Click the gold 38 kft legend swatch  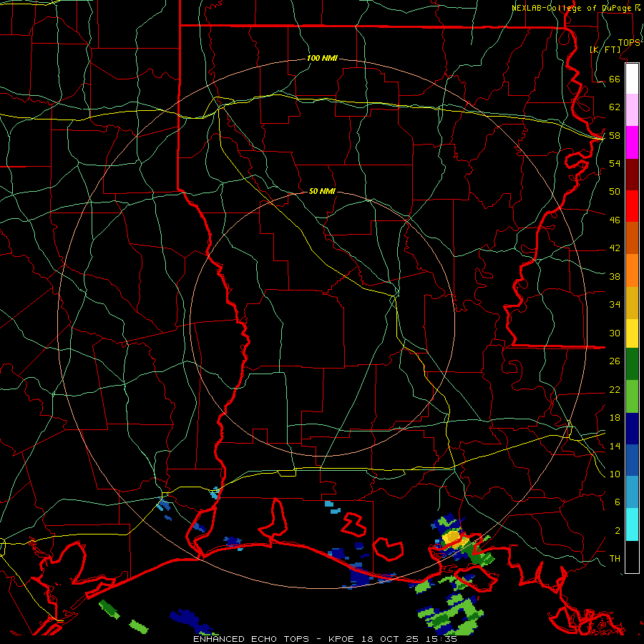[x=632, y=303]
